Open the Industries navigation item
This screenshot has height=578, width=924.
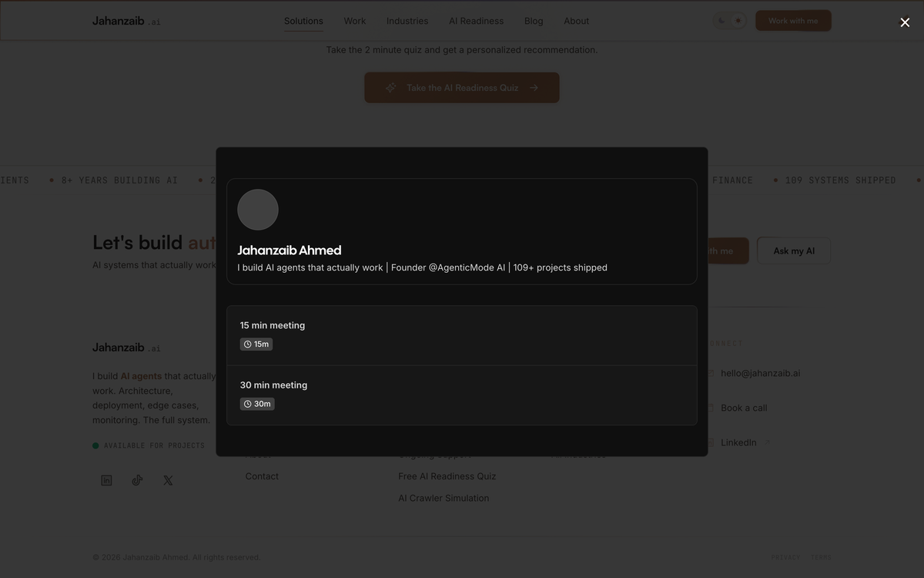(x=407, y=21)
